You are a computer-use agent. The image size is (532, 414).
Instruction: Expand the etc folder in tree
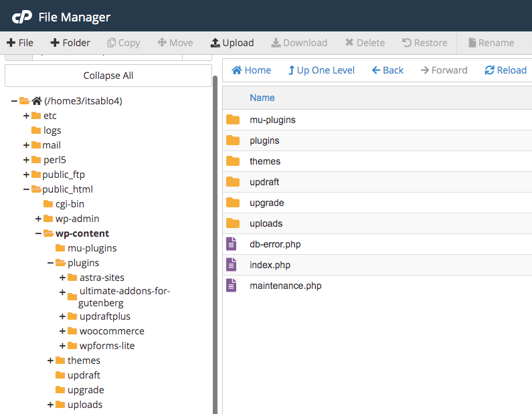click(x=26, y=116)
